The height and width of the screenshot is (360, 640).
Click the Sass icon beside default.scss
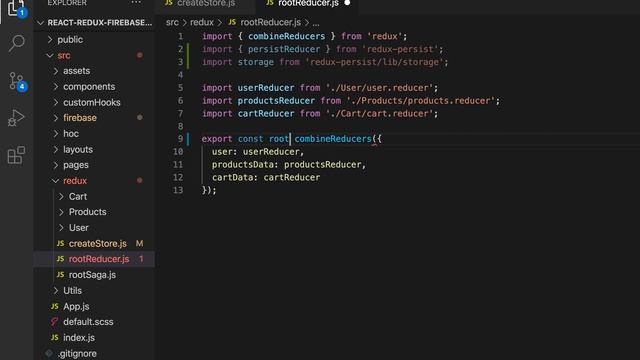tap(54, 322)
